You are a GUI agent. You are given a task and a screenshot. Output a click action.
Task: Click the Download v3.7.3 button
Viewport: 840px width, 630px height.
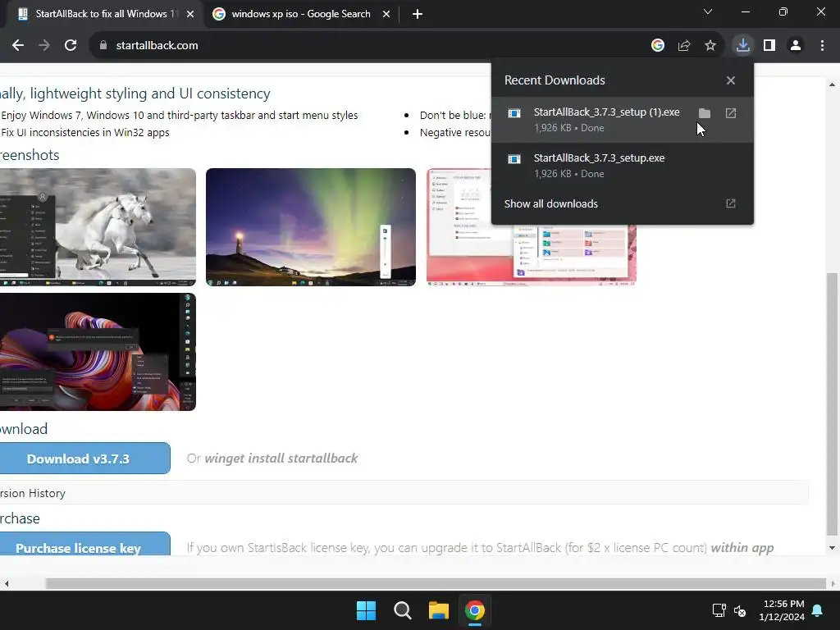click(84, 459)
